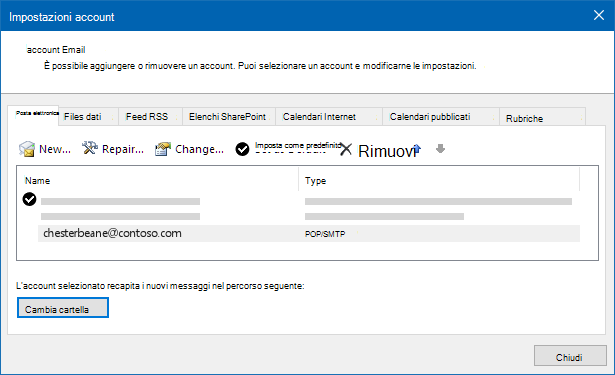Click the default account checkmark in list
Screen dimensions: 615x375
pos(29,199)
